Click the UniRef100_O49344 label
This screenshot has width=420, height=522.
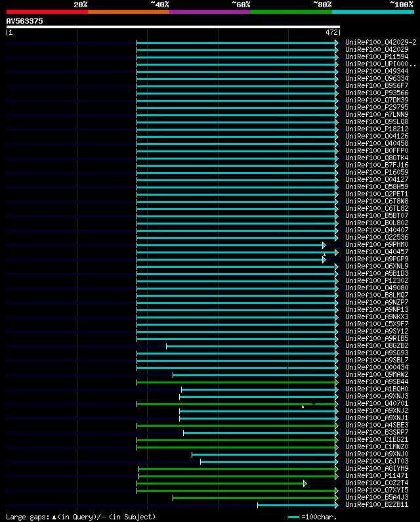[377, 72]
